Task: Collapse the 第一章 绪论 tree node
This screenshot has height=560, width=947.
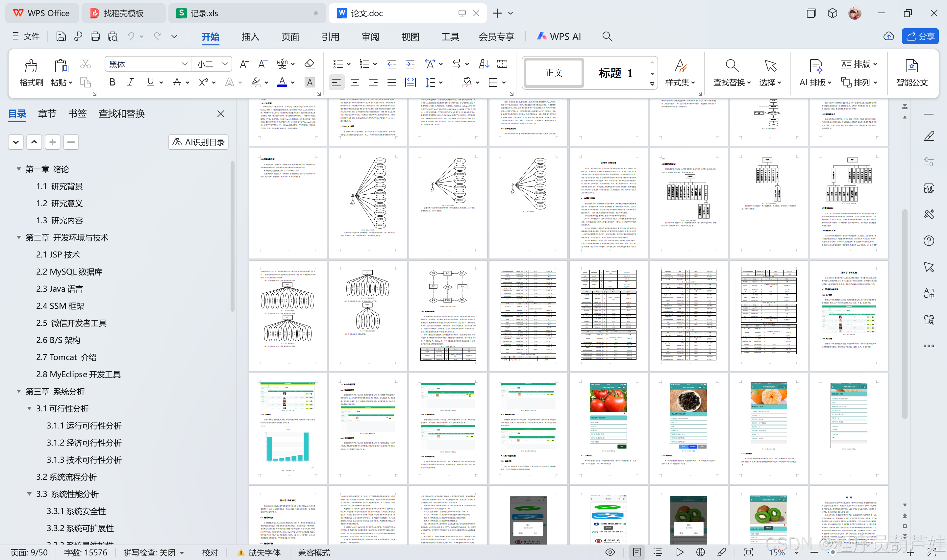Action: point(18,169)
